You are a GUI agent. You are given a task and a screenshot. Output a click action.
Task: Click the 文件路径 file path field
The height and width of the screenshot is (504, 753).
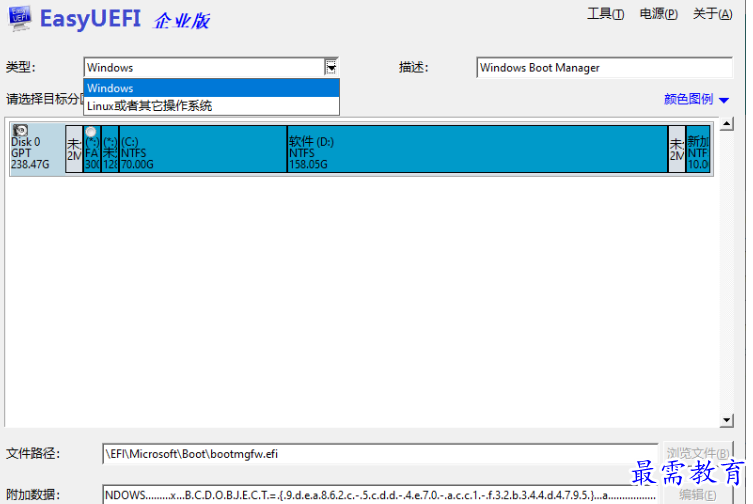380,454
